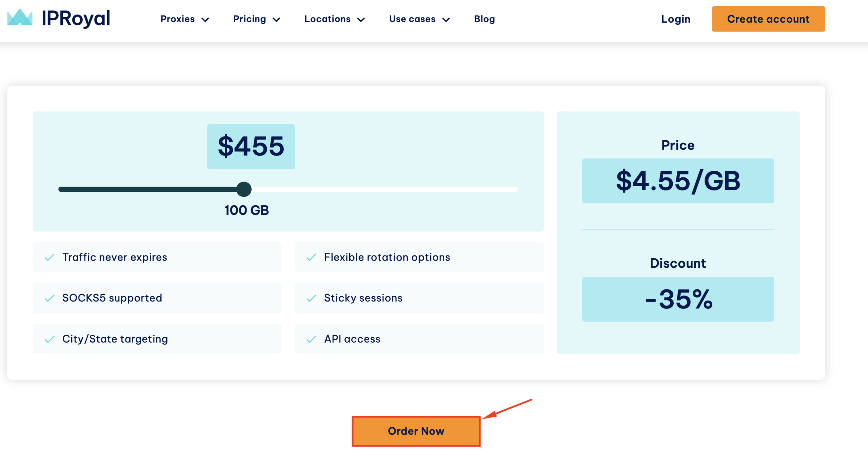Click the checkmark beside Traffic never expires

[50, 257]
